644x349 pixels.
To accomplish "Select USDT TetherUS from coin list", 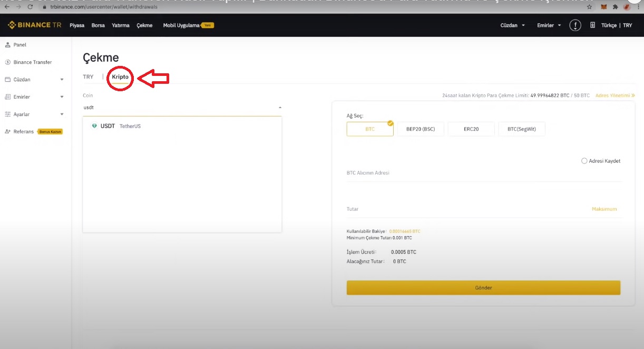I will click(x=182, y=126).
